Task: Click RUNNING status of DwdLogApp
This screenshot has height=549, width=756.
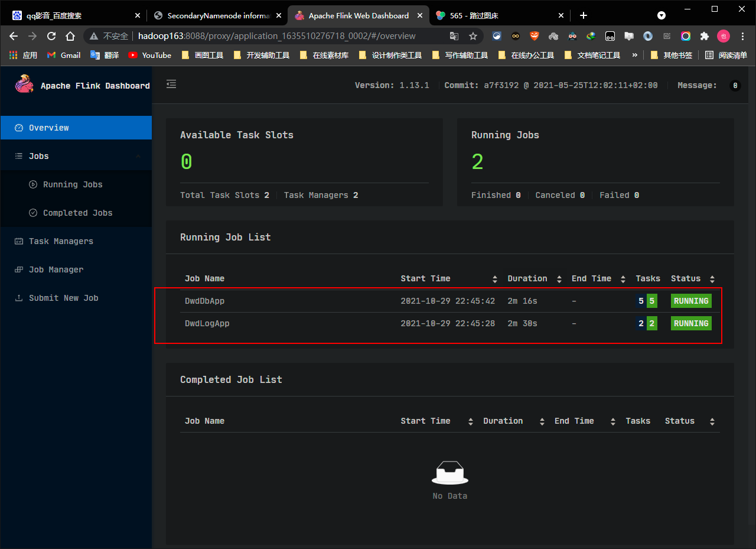Action: click(691, 323)
